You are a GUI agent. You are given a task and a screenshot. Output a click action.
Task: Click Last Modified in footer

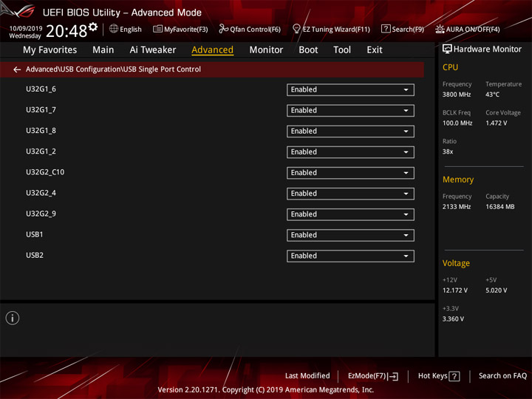point(307,376)
